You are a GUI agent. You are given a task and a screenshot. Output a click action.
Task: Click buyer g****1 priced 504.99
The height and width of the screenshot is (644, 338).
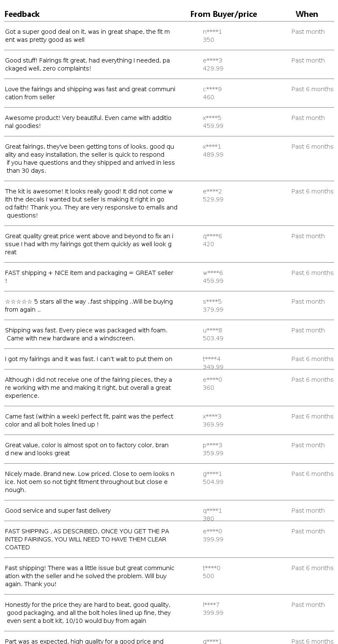213,478
